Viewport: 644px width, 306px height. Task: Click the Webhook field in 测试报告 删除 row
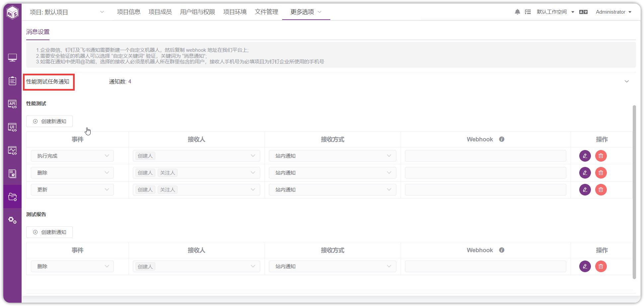click(x=486, y=266)
